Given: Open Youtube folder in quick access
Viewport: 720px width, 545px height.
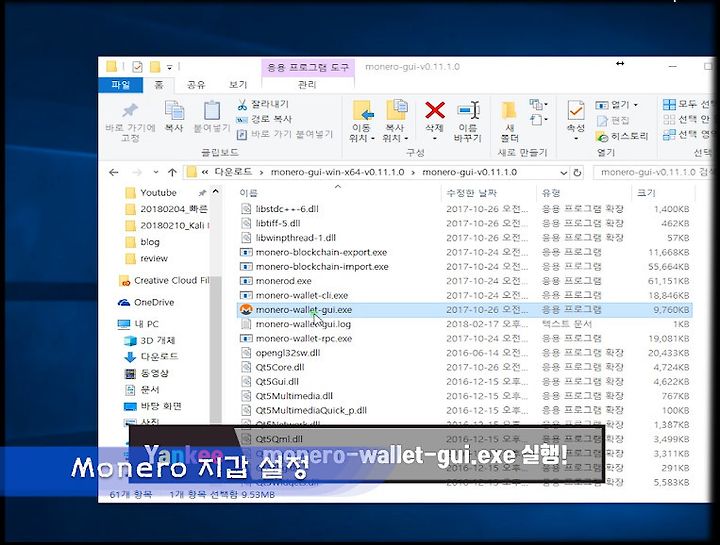Looking at the screenshot, I should pyautogui.click(x=158, y=193).
